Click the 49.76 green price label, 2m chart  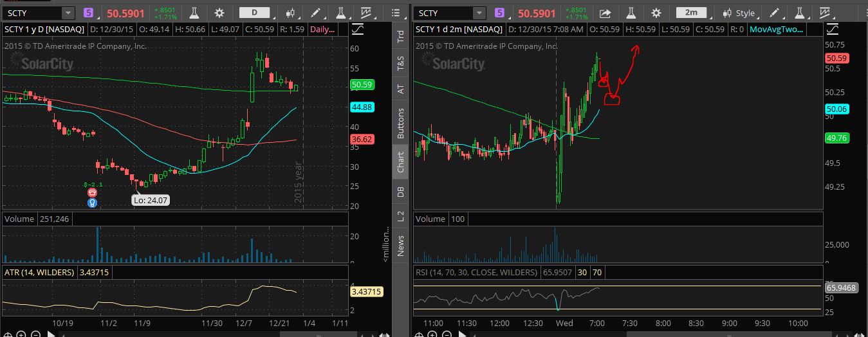pyautogui.click(x=837, y=137)
